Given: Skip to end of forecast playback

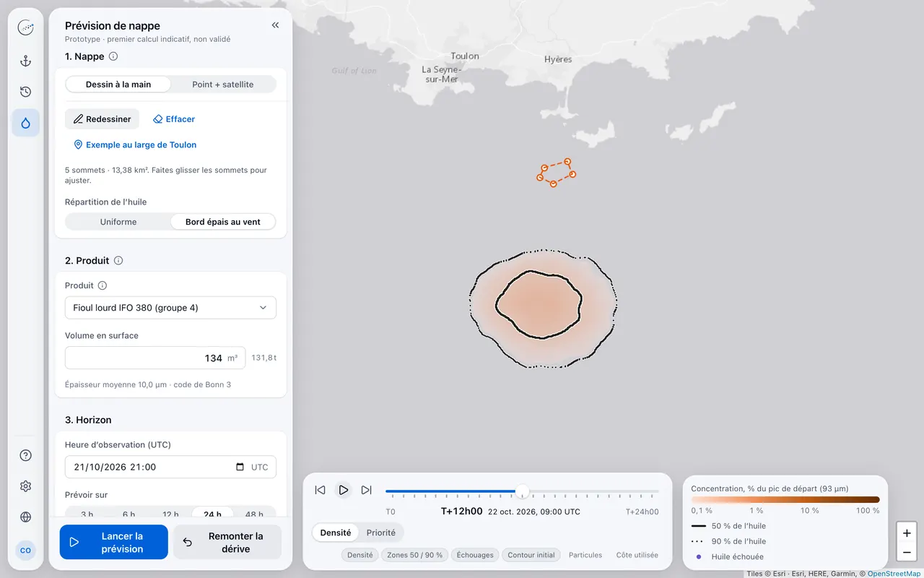Looking at the screenshot, I should [367, 490].
